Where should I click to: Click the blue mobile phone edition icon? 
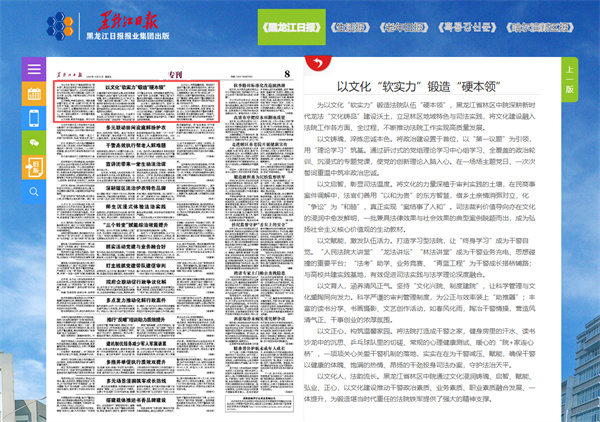pyautogui.click(x=33, y=118)
